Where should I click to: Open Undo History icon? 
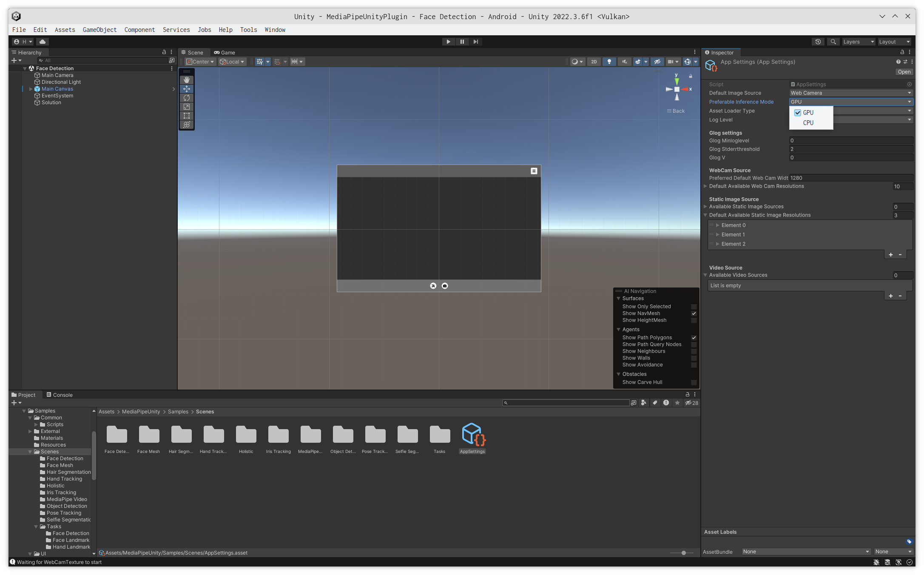pos(818,42)
